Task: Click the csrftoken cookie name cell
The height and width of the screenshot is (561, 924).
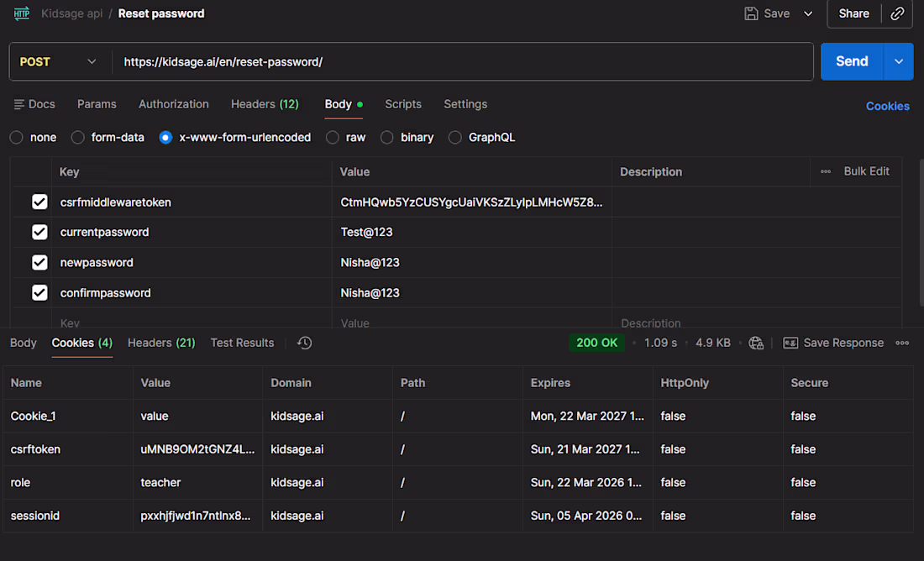Action: [68, 449]
